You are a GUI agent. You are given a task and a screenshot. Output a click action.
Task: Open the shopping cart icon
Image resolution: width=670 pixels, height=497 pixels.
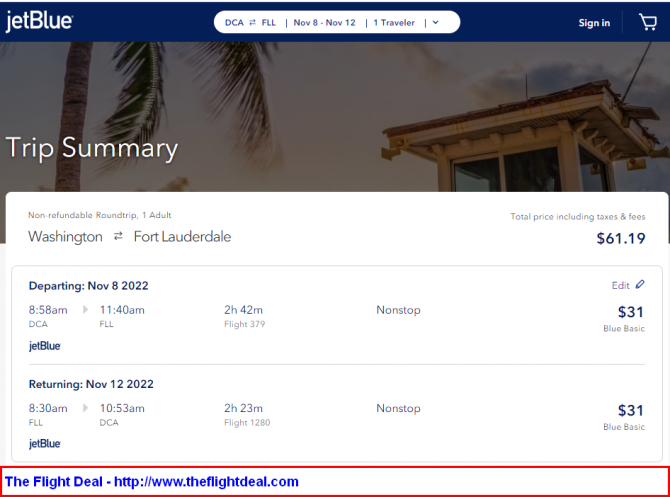648,22
